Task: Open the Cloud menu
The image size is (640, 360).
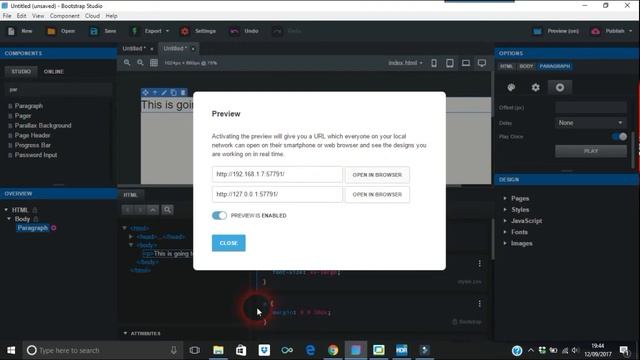Action: coord(92,16)
